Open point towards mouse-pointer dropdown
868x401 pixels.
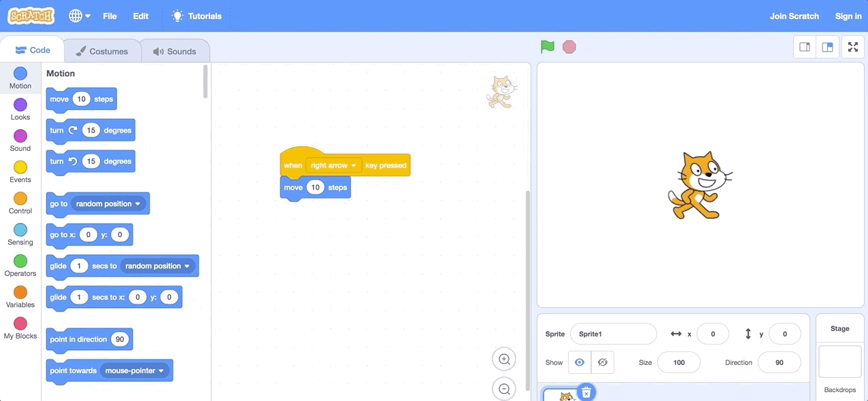pos(135,371)
